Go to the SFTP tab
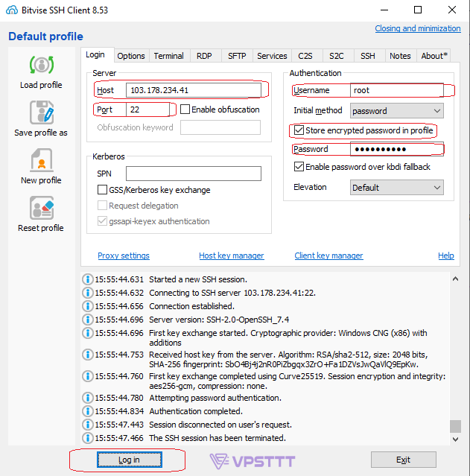Image resolution: width=470 pixels, height=476 pixels. click(x=237, y=56)
